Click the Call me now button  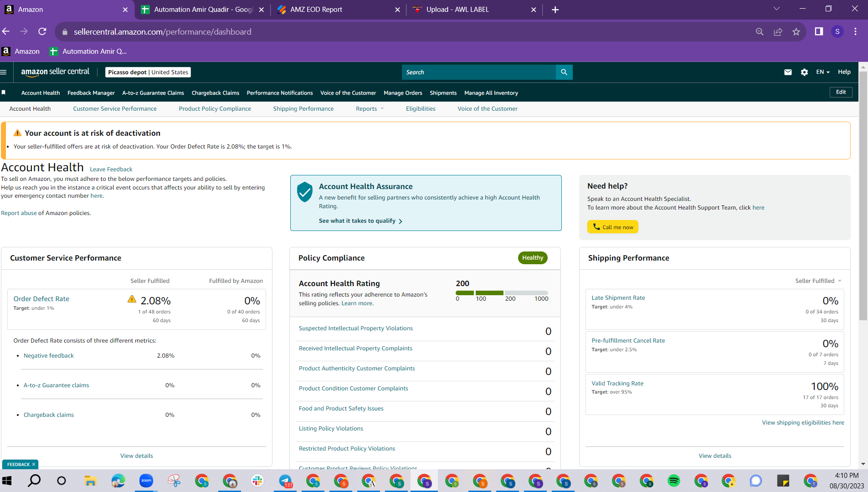point(612,227)
